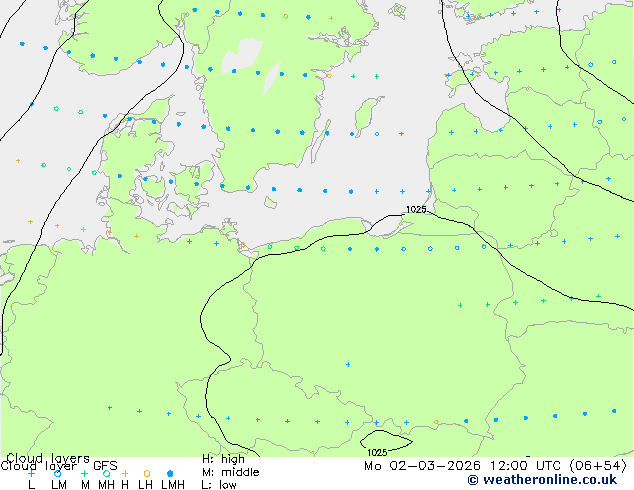Click the green plus M legend symbol
The width and height of the screenshot is (634, 490).
84,473
